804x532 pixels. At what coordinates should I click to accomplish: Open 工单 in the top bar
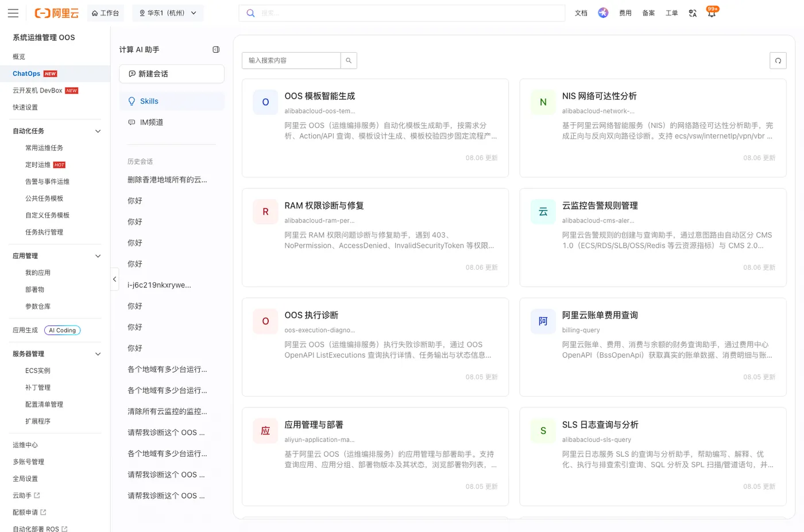(x=671, y=13)
